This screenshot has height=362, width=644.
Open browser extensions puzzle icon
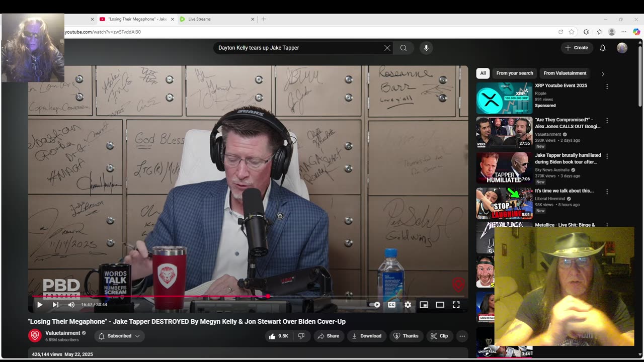586,32
